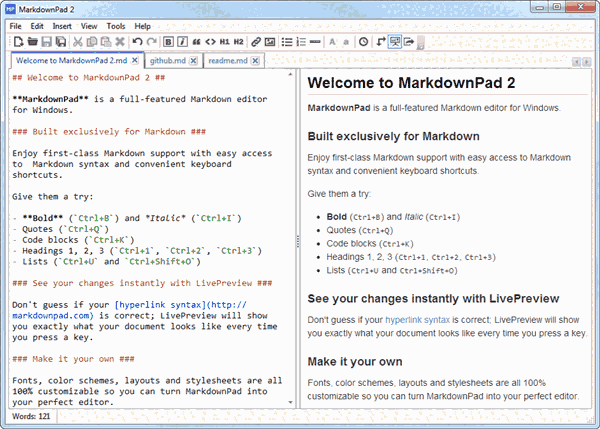Insert a hyperlink using the chain icon
Screen dimensions: 600x429
256,41
